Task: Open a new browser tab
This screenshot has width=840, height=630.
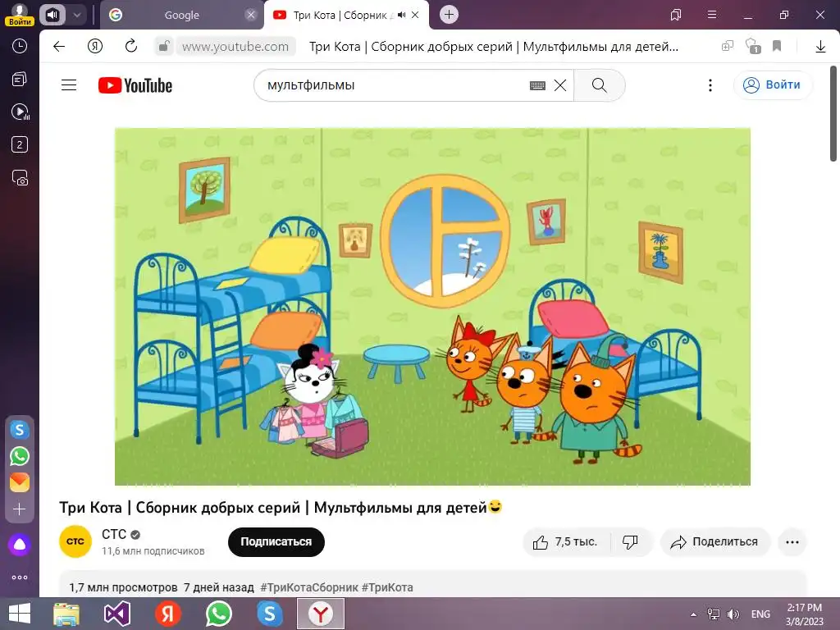Action: [x=449, y=15]
